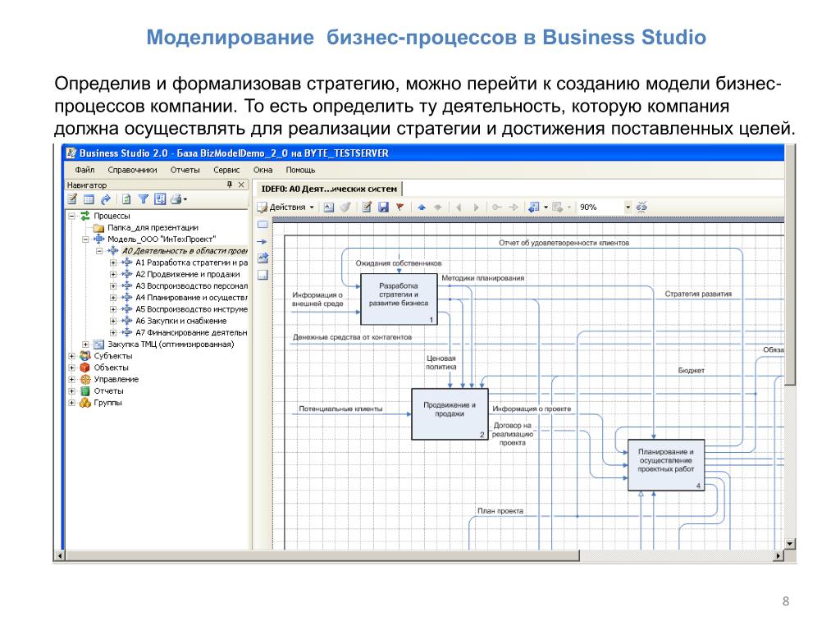The width and height of the screenshot is (840, 630).
Task: Open the Действия dropdown
Action: point(286,208)
